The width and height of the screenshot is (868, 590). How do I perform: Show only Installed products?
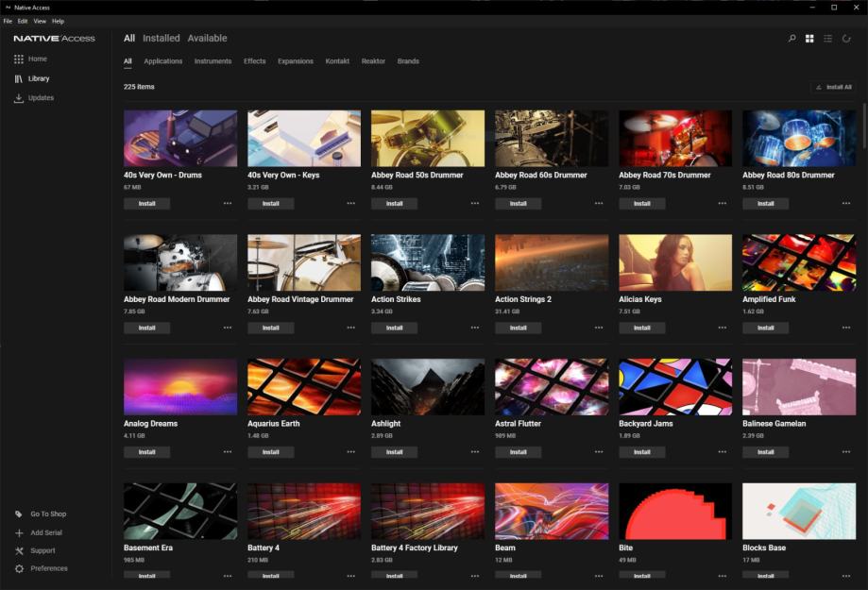coord(161,39)
